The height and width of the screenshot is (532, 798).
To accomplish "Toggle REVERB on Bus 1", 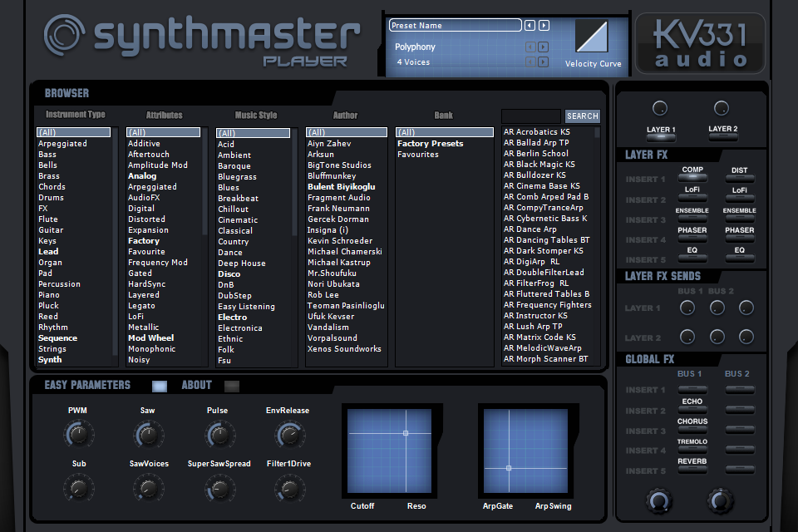I will click(x=692, y=470).
